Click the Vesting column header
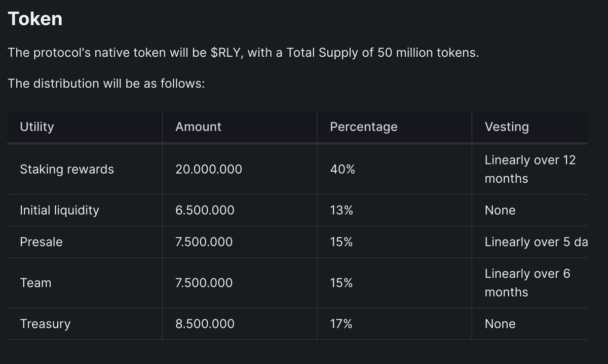Viewport: 608px width, 364px height. pos(506,127)
